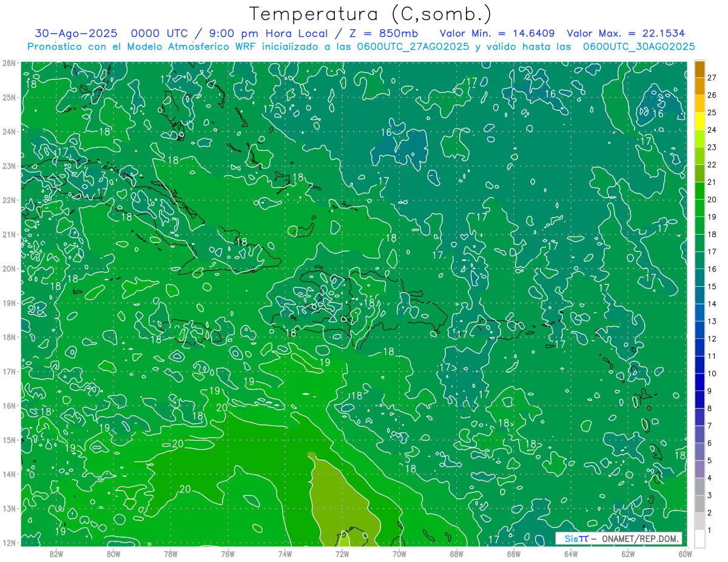
Task: Click the "ONAMET/REP.DOM." credit label
Action: point(641,538)
